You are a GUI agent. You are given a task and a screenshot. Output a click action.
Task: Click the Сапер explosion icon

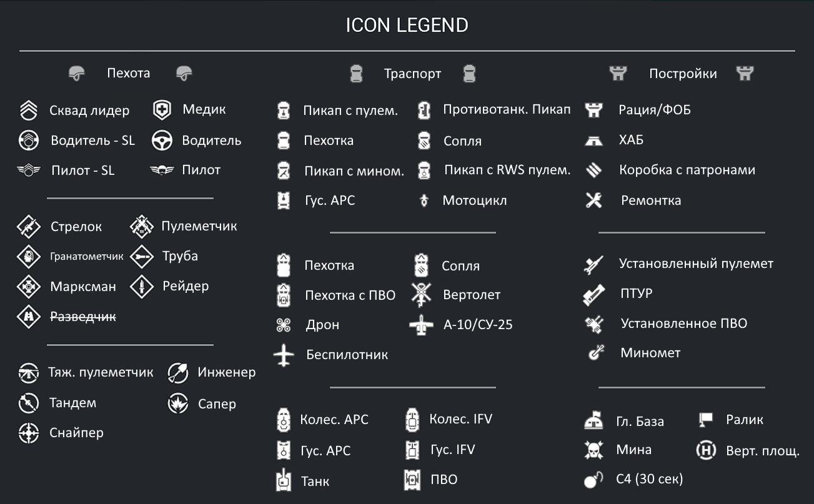(178, 404)
